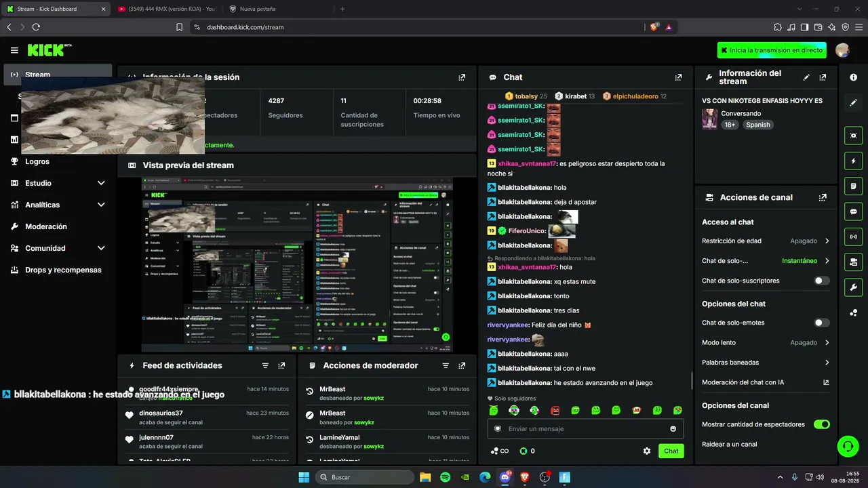Pop out the Información de la sesión panel
Viewport: 868px width, 488px height.
[x=462, y=77]
